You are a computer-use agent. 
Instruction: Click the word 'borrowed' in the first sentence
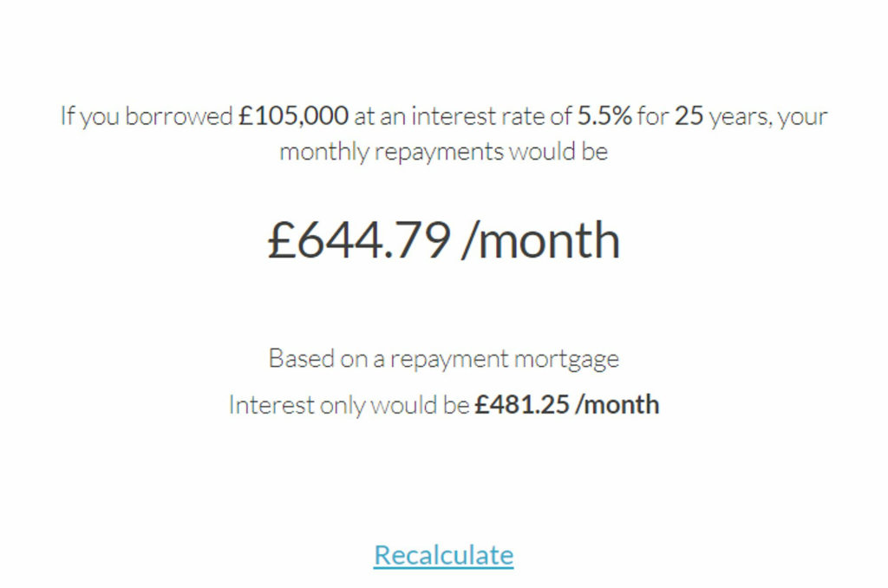tap(179, 116)
